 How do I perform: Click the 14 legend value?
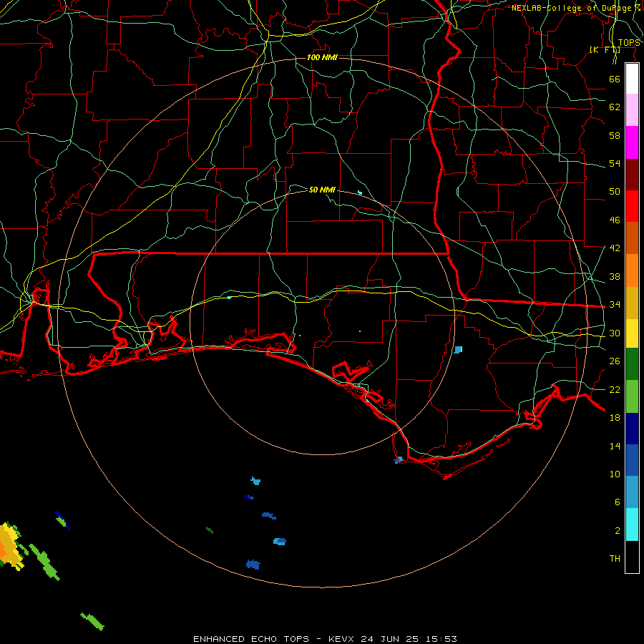[615, 446]
